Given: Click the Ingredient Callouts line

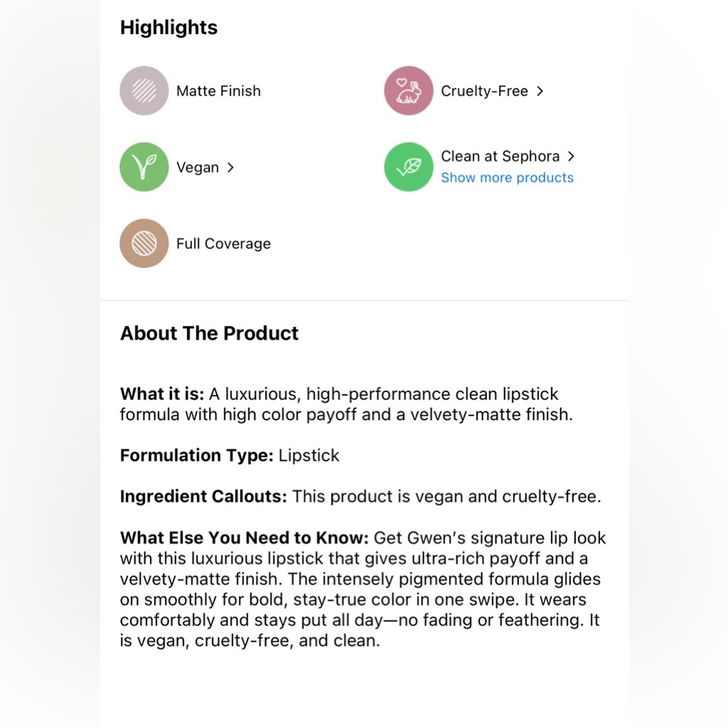Looking at the screenshot, I should click(x=360, y=496).
